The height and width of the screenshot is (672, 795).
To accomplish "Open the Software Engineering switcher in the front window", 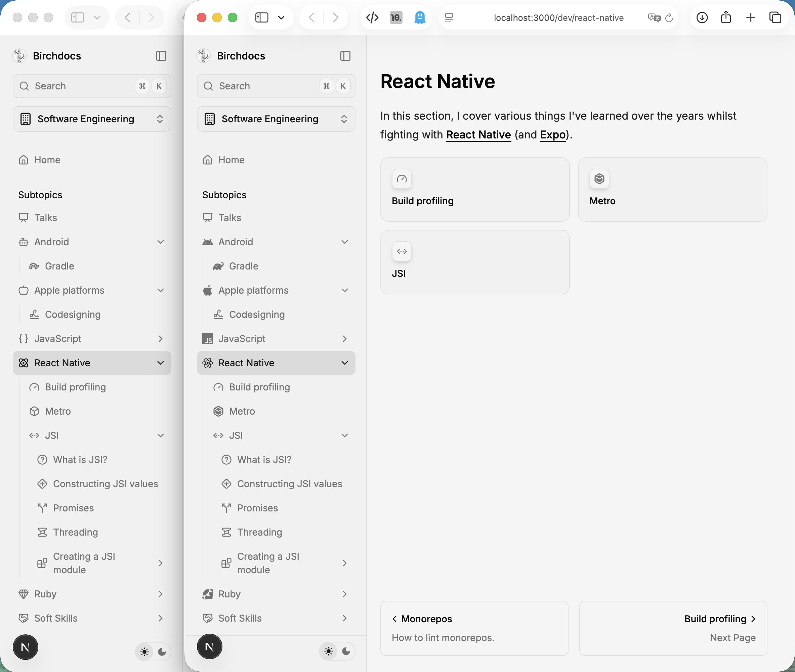I will pyautogui.click(x=276, y=119).
